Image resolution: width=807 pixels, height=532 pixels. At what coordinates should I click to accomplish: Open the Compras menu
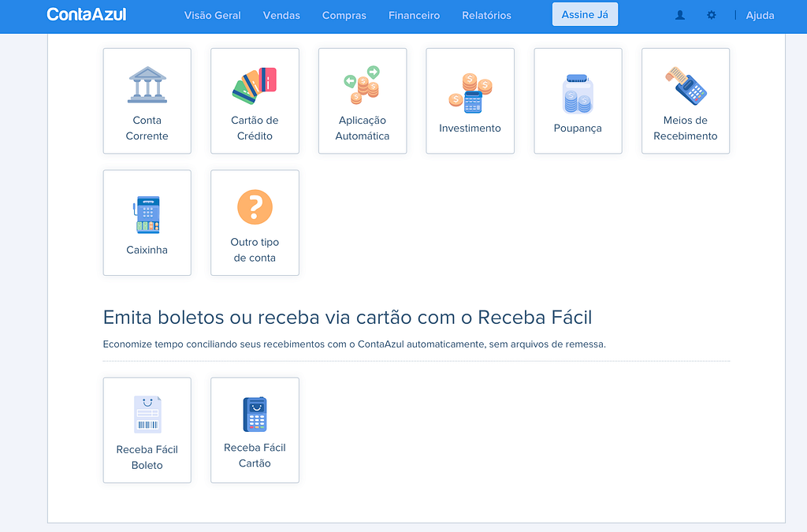pyautogui.click(x=344, y=16)
